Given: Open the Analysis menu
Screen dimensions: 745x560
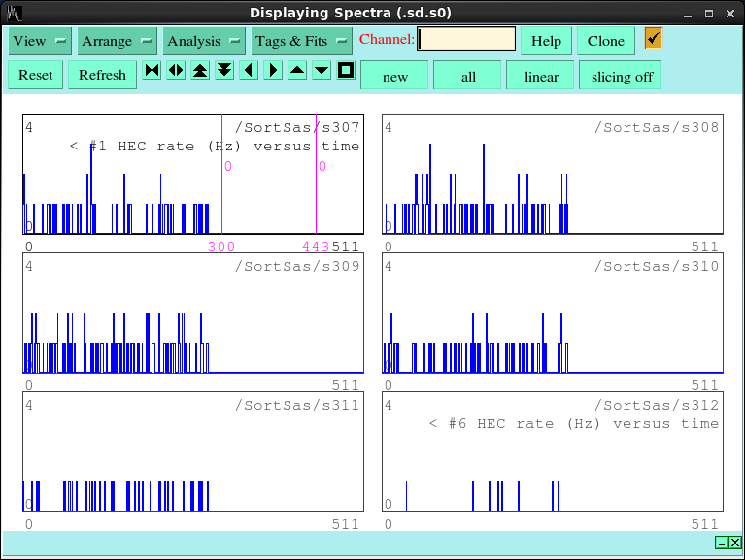Looking at the screenshot, I should coord(203,41).
